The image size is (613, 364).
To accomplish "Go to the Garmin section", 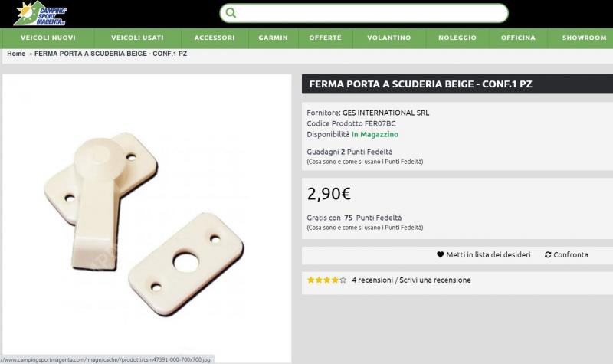I will point(273,38).
